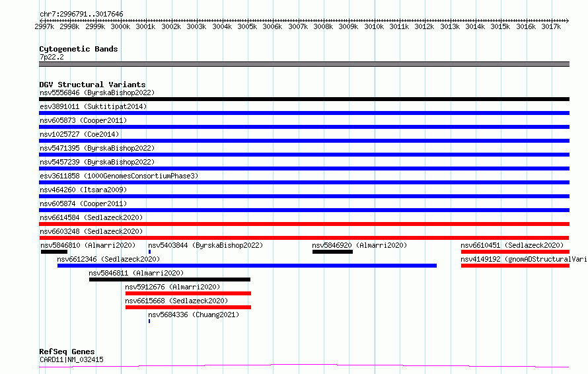Click the 3017k ruler tick label
The height and width of the screenshot is (374, 588).
(x=551, y=27)
